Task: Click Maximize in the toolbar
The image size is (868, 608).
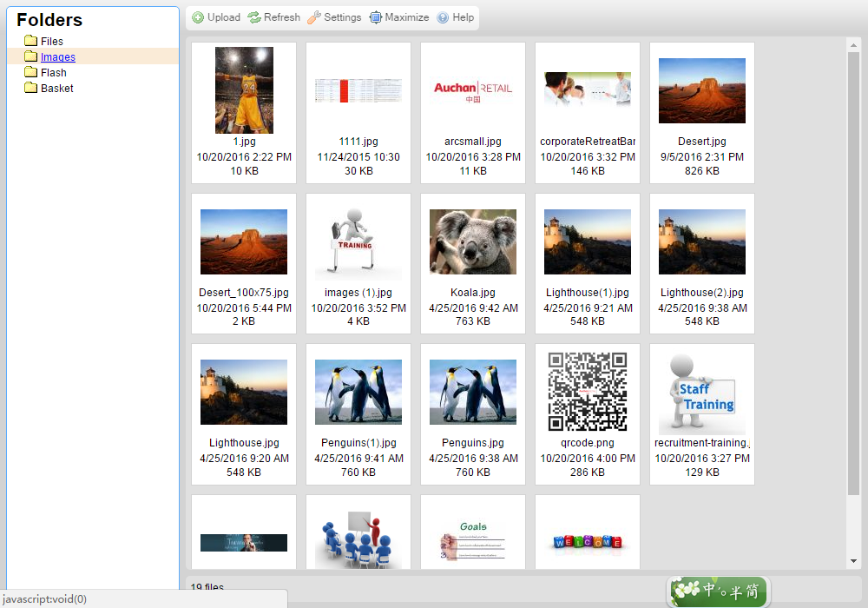Action: click(398, 17)
